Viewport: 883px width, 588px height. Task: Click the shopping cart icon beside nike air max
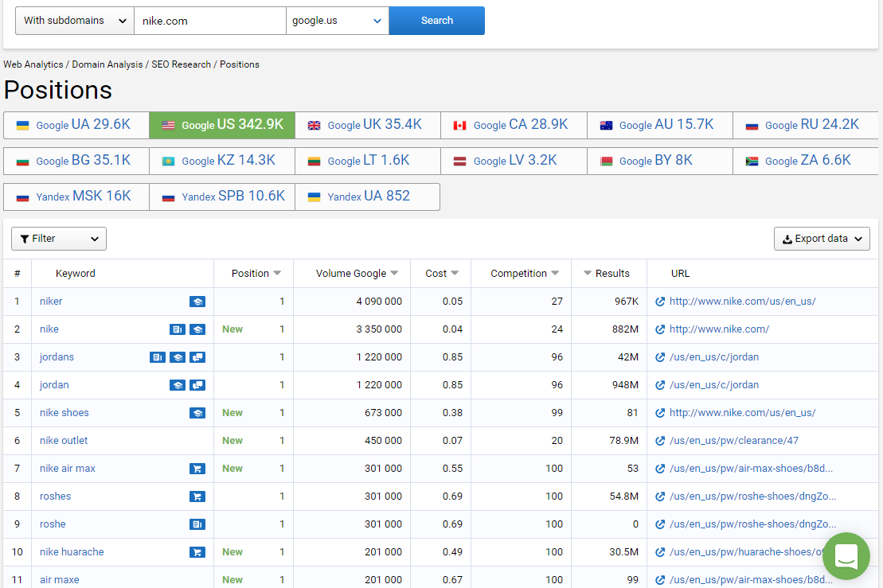[x=197, y=469]
